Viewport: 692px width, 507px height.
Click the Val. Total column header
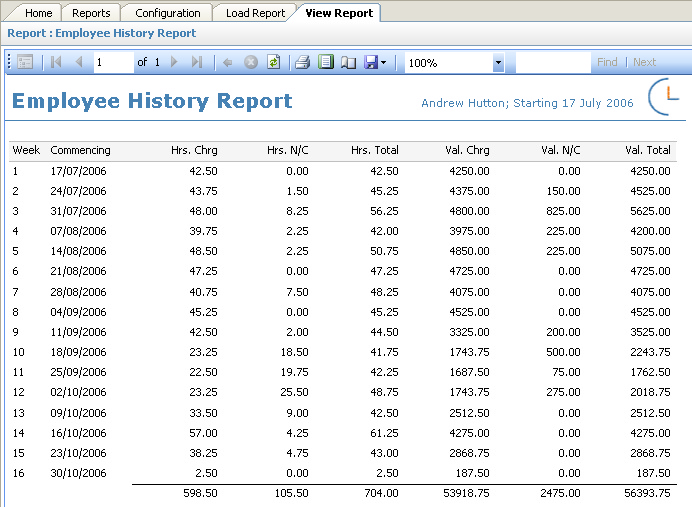coord(648,150)
